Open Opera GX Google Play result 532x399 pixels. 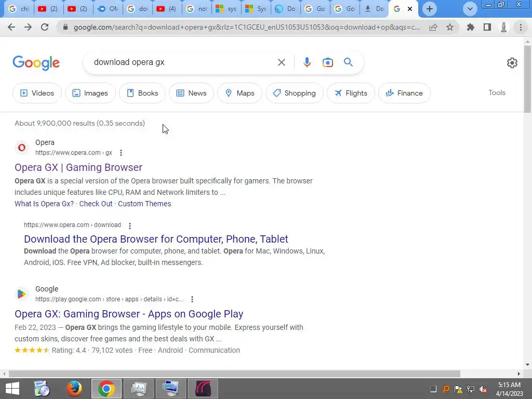pyautogui.click(x=129, y=314)
